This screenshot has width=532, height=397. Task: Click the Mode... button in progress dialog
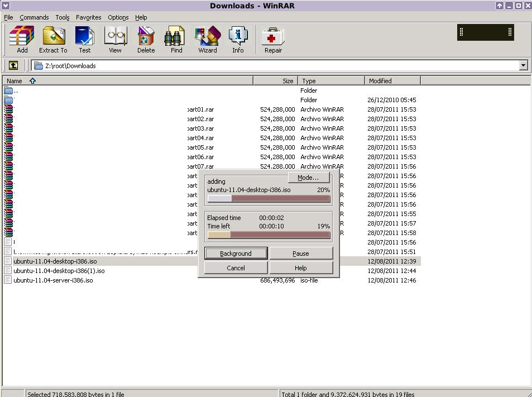point(308,178)
